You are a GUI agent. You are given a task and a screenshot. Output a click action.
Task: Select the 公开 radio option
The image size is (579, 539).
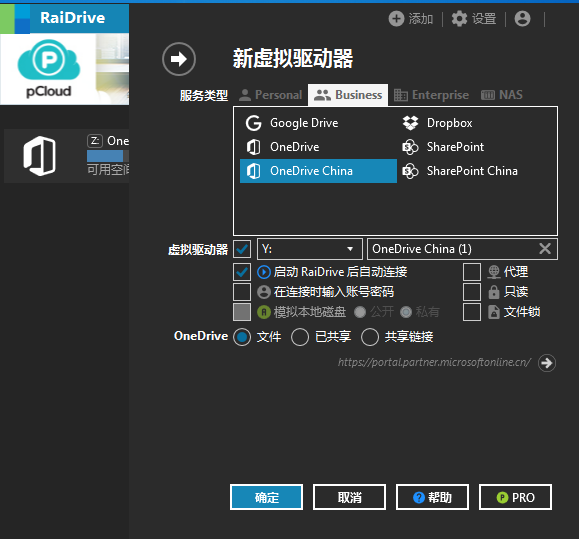(x=360, y=312)
